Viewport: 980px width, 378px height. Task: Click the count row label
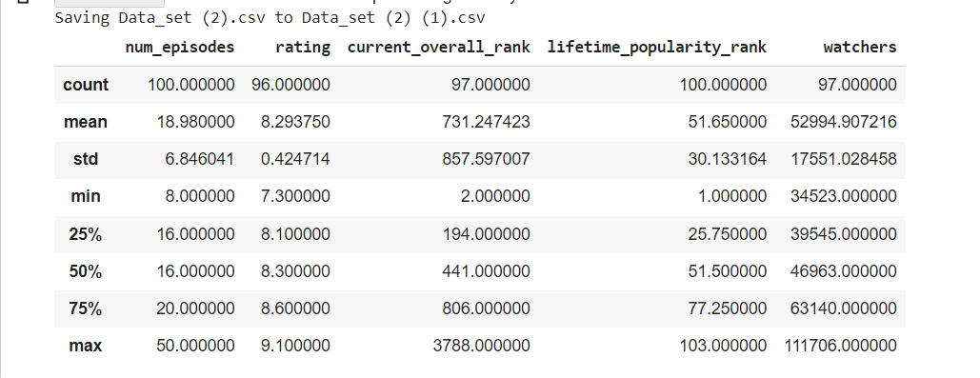click(x=86, y=85)
